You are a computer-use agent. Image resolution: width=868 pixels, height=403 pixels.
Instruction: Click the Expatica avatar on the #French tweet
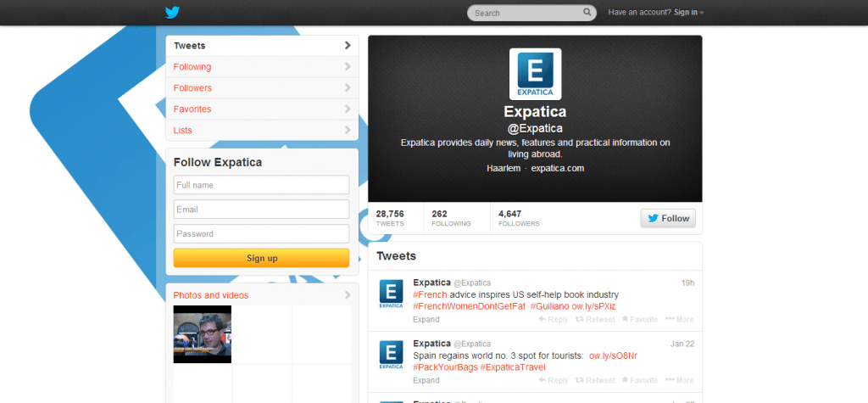pos(391,294)
